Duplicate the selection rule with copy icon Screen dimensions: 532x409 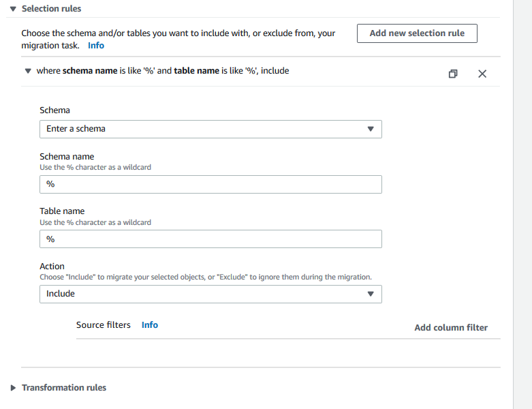[x=454, y=74]
